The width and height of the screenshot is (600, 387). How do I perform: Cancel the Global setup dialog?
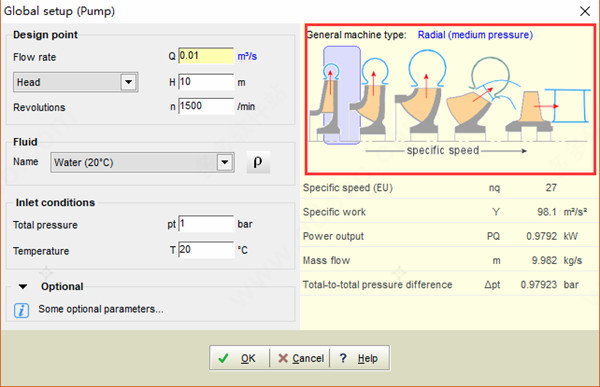300,358
